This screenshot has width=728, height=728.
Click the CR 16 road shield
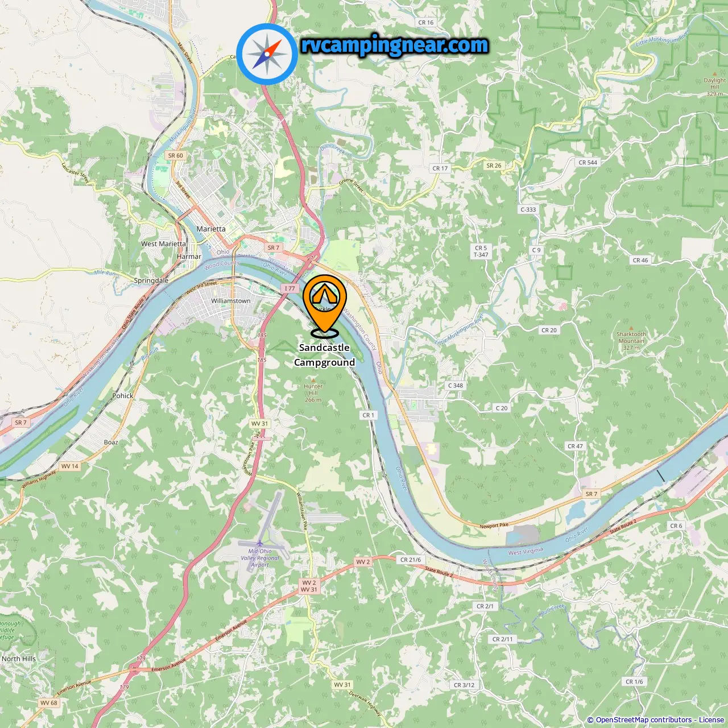(425, 23)
